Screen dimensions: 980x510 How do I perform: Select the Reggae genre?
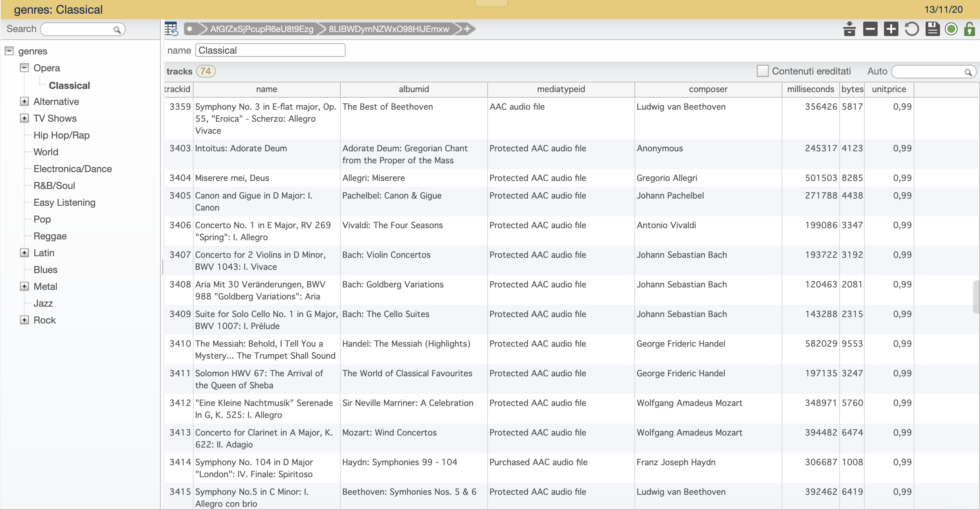point(50,236)
